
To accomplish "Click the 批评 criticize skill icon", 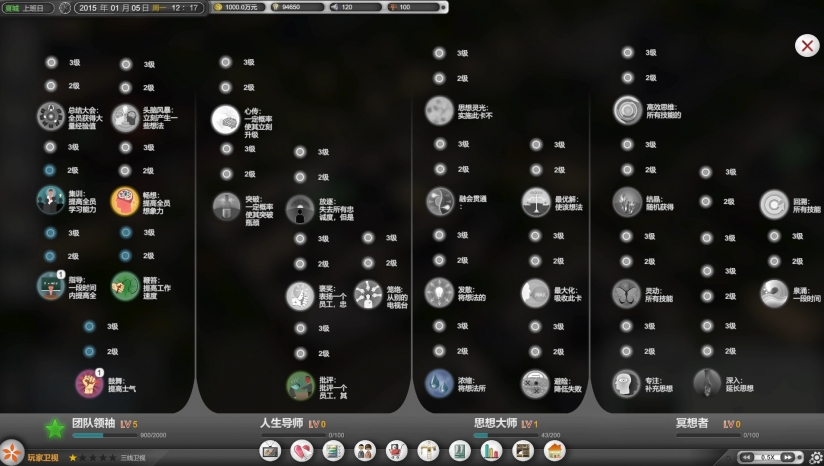I will click(x=300, y=384).
